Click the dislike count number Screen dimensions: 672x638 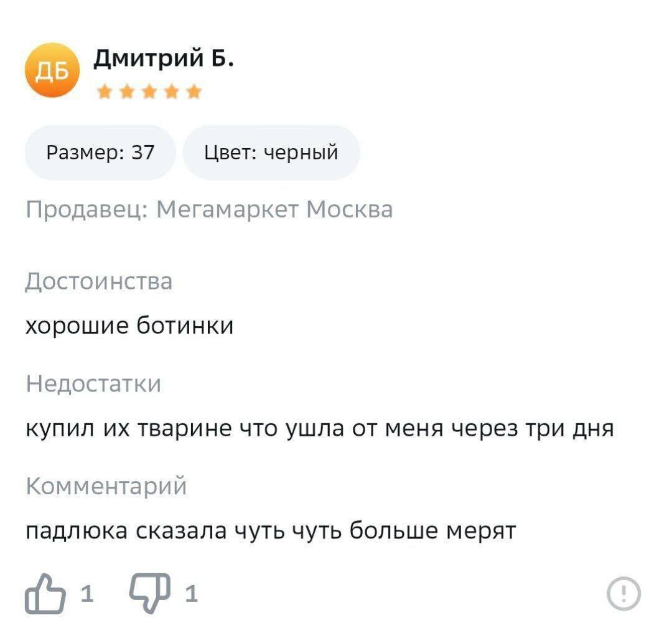point(191,594)
